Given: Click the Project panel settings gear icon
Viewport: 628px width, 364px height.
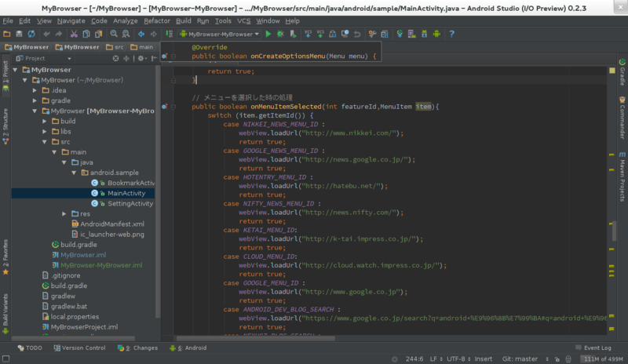Looking at the screenshot, I should tap(141, 59).
